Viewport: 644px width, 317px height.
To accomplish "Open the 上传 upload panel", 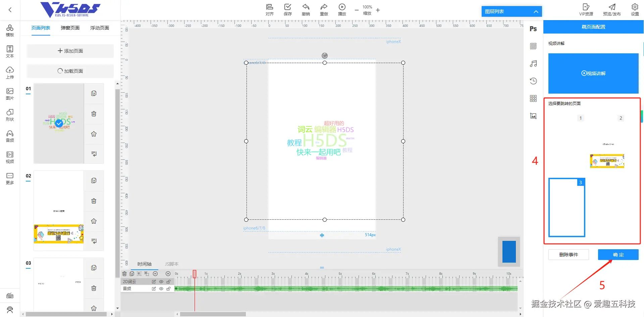I will 10,73.
